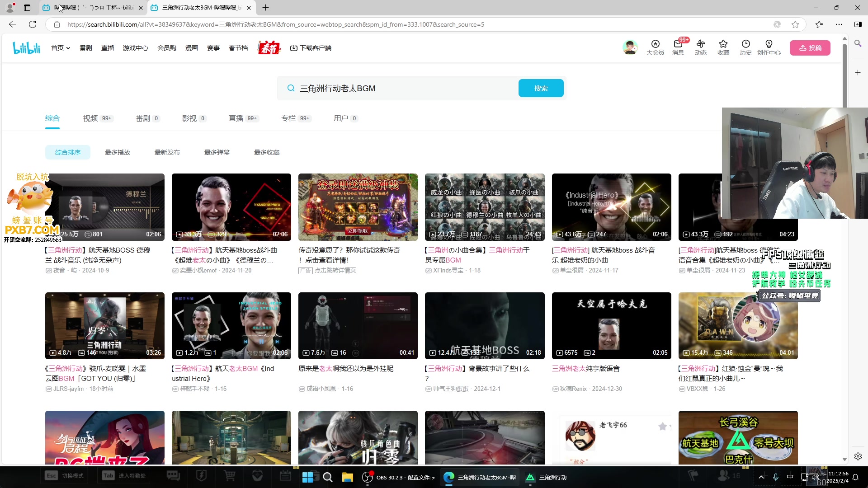Viewport: 868px width, 488px height.
Task: Open the 直播 nav item in header
Action: tap(108, 48)
